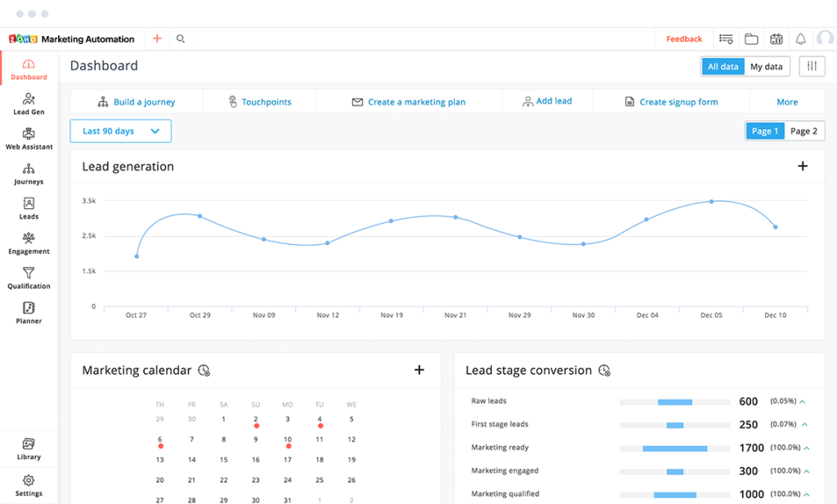This screenshot has height=504, width=837.
Task: Click the notifications bell icon
Action: point(800,38)
